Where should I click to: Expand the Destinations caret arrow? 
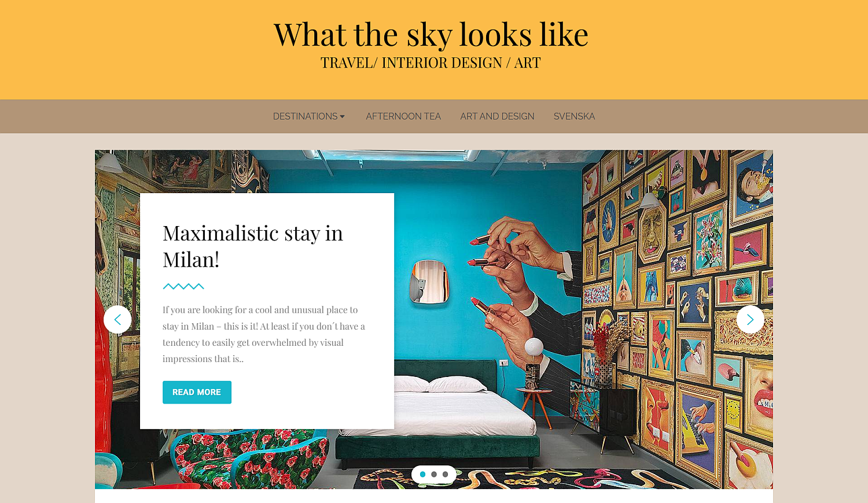342,117
